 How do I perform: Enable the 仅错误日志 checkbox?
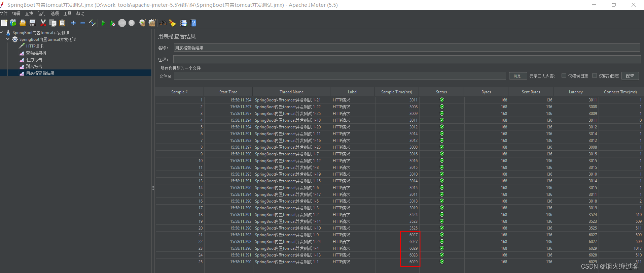point(564,76)
